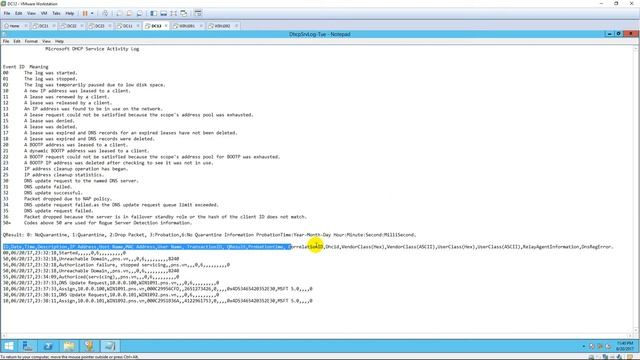This screenshot has height=360, width=640.
Task: Click Notepad vertical scrollbar up arrow
Action: click(636, 49)
